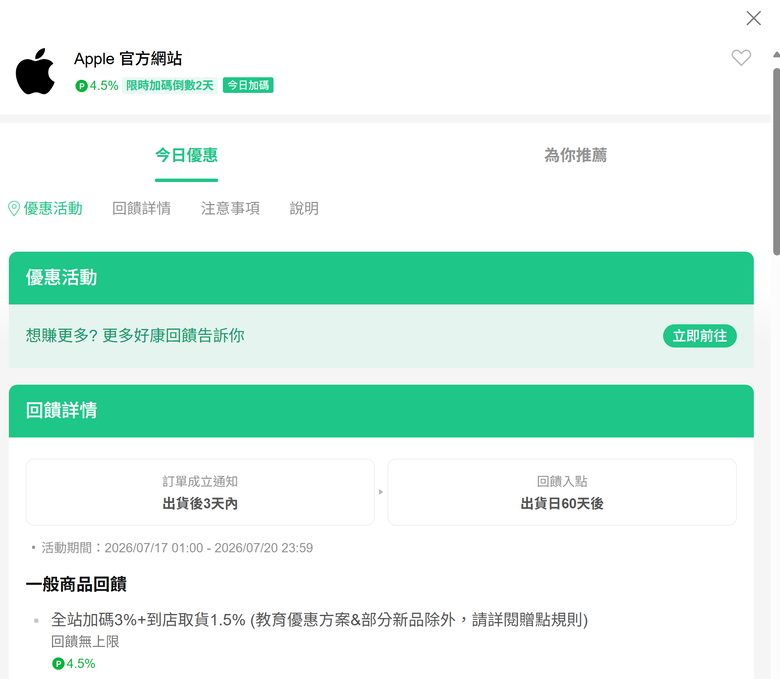Click the 立即前往 button
Image resolution: width=780 pixels, height=679 pixels.
pyautogui.click(x=699, y=336)
